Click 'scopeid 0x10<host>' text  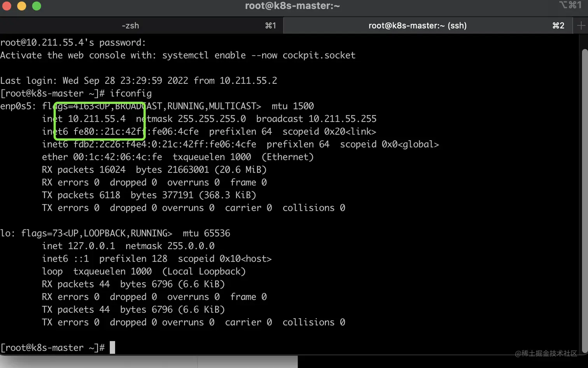(225, 259)
